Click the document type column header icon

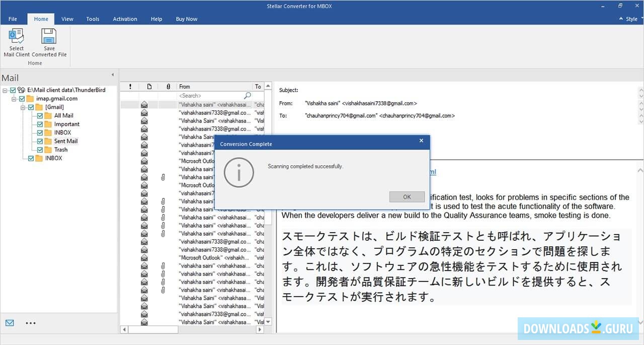coord(150,86)
